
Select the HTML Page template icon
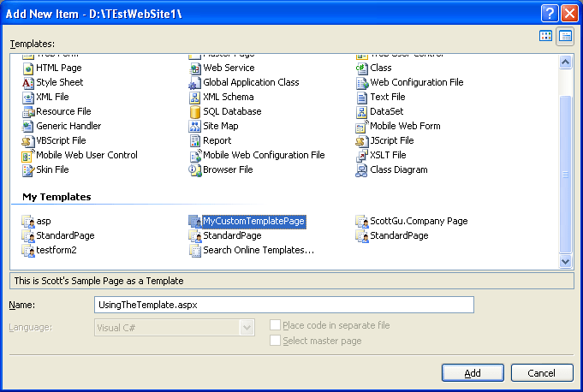[28, 68]
